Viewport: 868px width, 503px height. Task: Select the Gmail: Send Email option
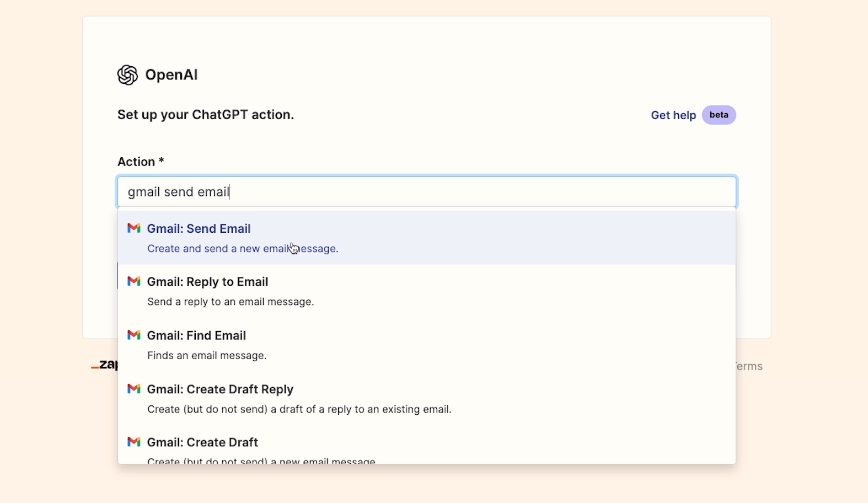(x=427, y=238)
